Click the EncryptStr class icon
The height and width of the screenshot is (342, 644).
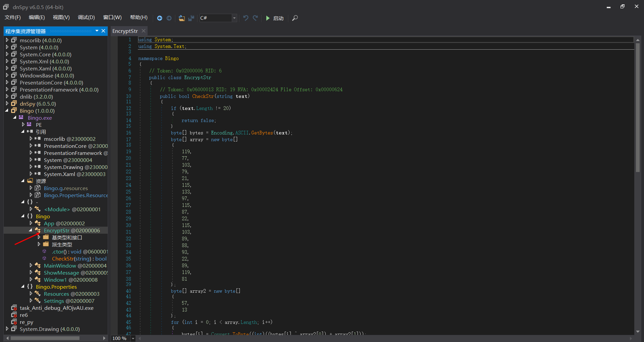click(x=38, y=230)
